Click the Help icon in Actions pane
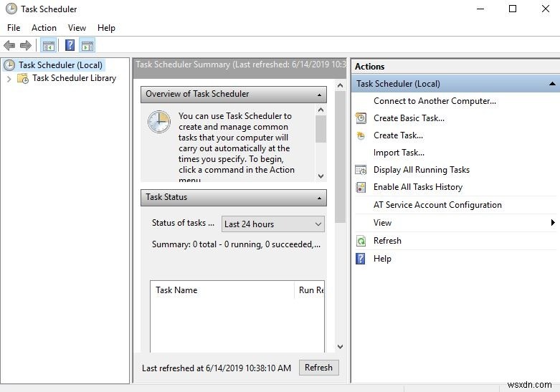560x392 pixels. 361,259
